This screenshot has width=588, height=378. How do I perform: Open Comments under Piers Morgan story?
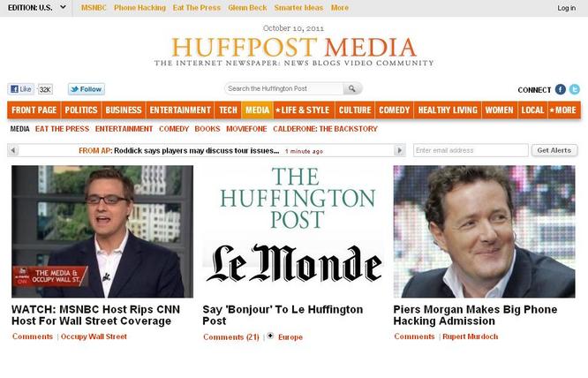coord(414,336)
